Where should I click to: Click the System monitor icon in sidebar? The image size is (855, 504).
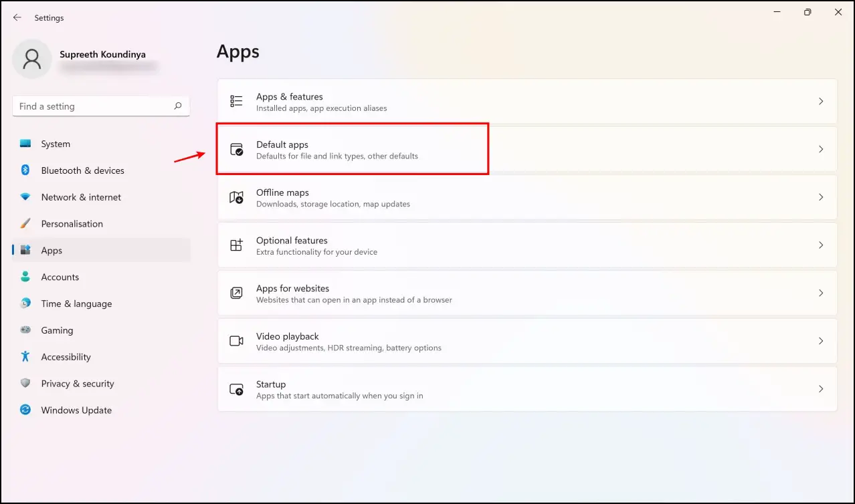click(25, 144)
